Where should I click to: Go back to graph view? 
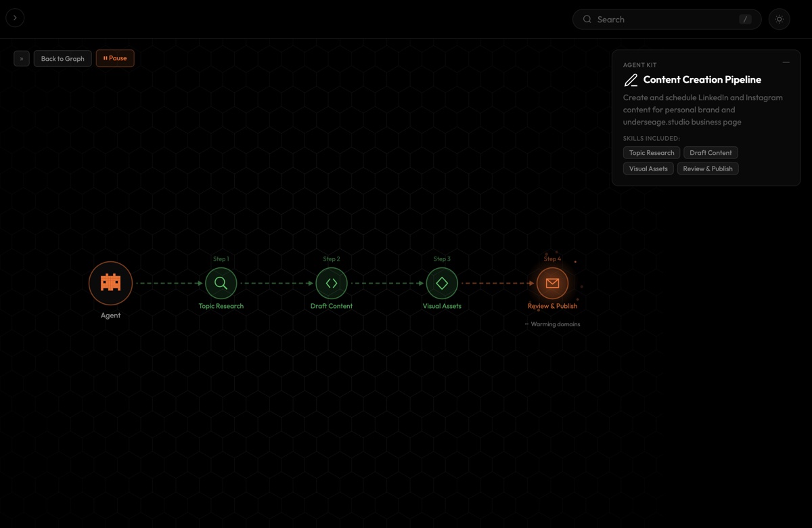[62, 59]
